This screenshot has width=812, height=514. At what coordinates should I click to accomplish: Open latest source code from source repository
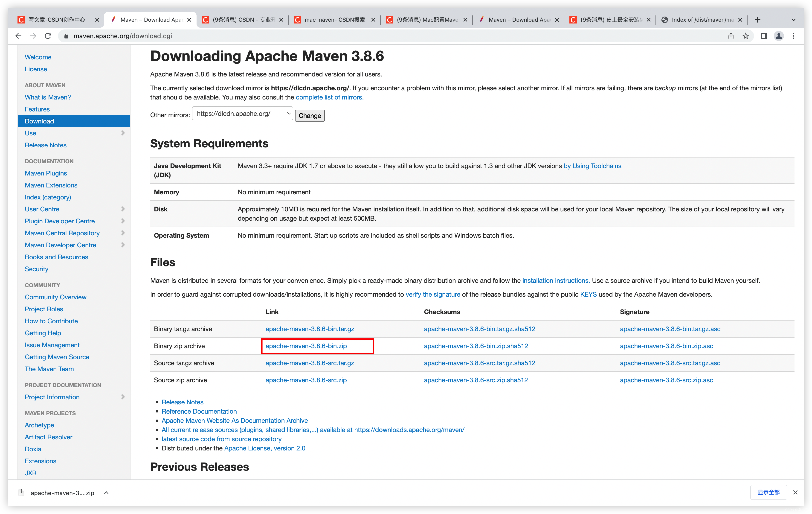tap(222, 439)
